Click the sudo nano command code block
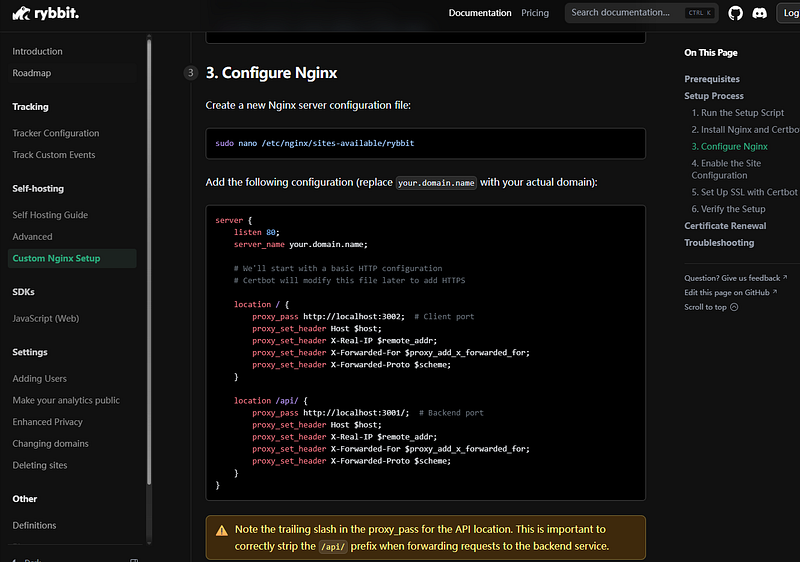 [x=426, y=143]
